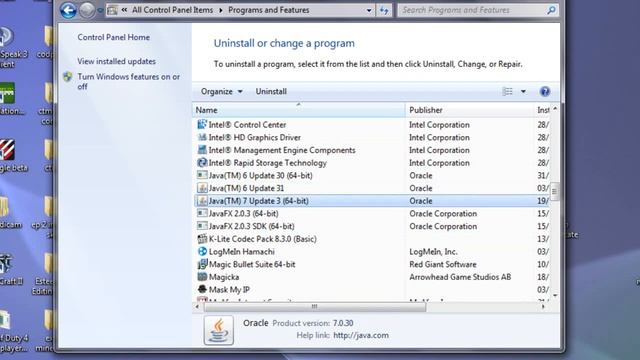
Task: Select the JavaFX 2.0.3 (64-bit) entry
Action: click(x=243, y=213)
